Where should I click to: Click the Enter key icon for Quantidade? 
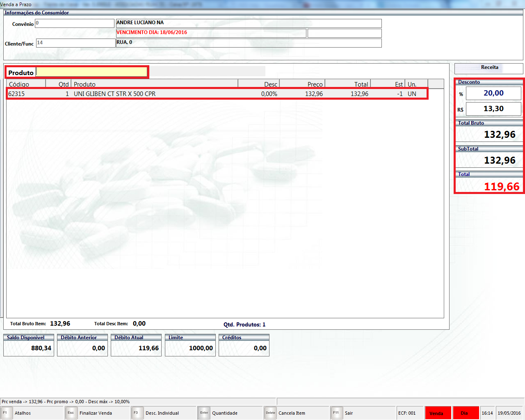[x=204, y=413]
